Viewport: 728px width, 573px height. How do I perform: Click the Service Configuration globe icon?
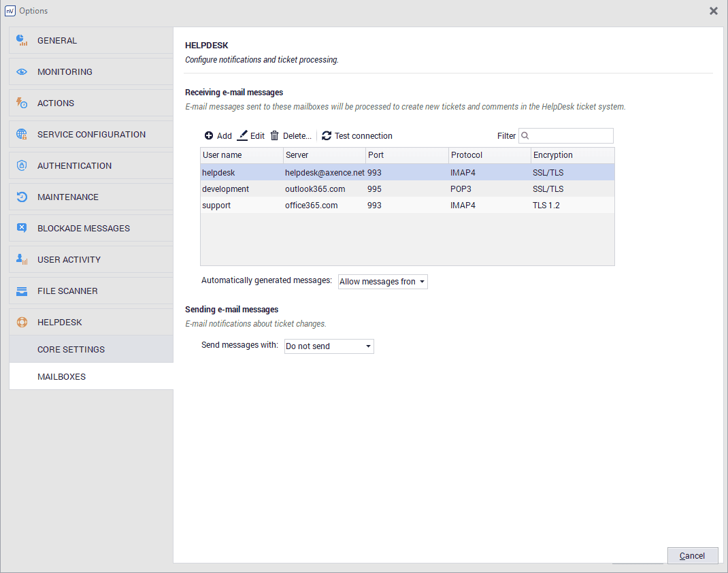pos(22,134)
